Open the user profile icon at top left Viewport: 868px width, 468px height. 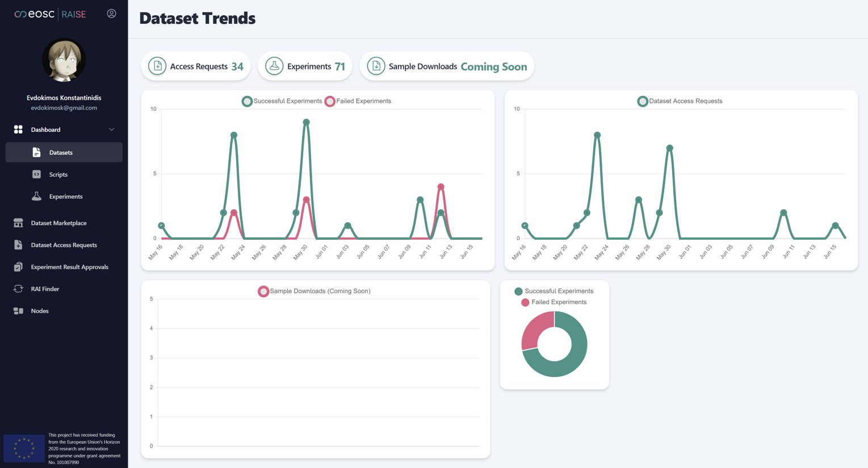click(x=111, y=12)
